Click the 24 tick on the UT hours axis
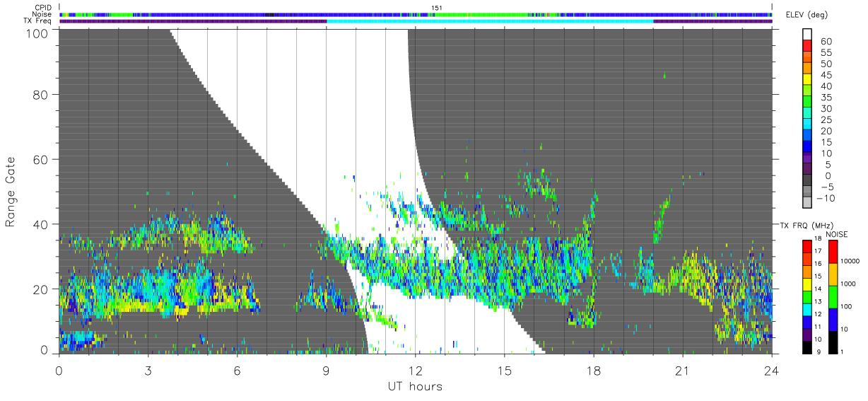Viewport: 868px width, 401px height. tap(771, 371)
